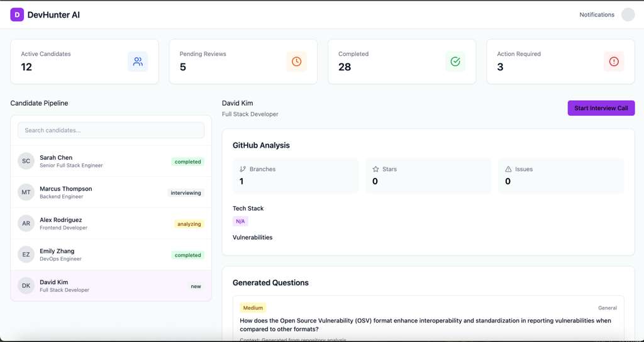Select candidate Alex Rodriguez
Viewport: 644px width, 342px height.
pyautogui.click(x=111, y=223)
